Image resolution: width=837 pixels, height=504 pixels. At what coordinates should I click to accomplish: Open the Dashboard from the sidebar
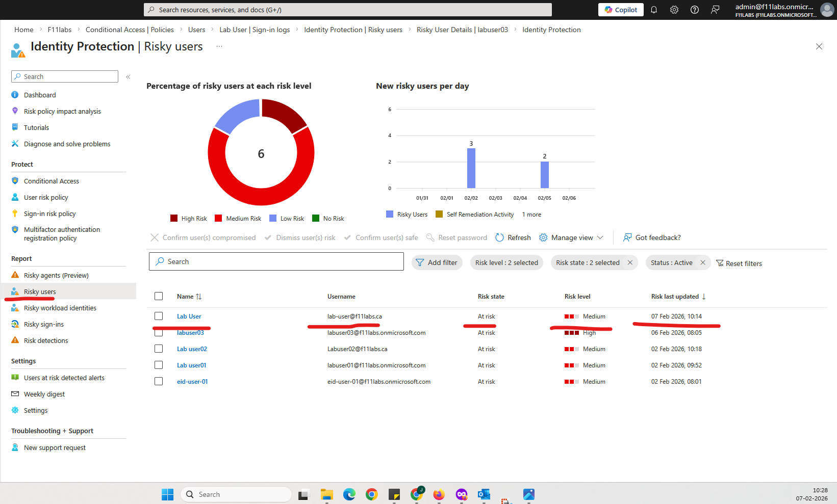(x=40, y=94)
